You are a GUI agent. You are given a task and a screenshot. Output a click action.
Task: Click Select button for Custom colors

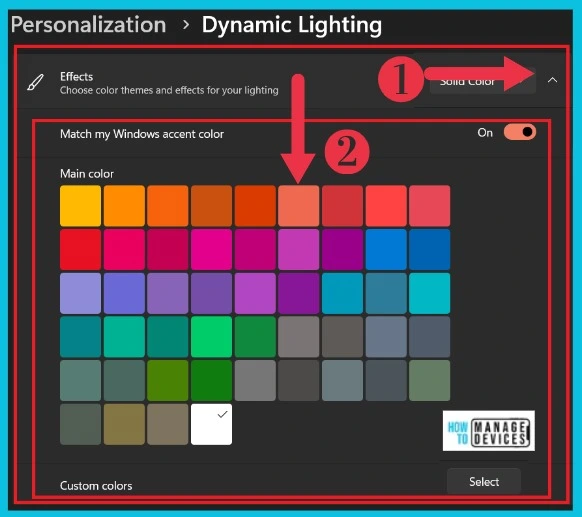[x=484, y=482]
